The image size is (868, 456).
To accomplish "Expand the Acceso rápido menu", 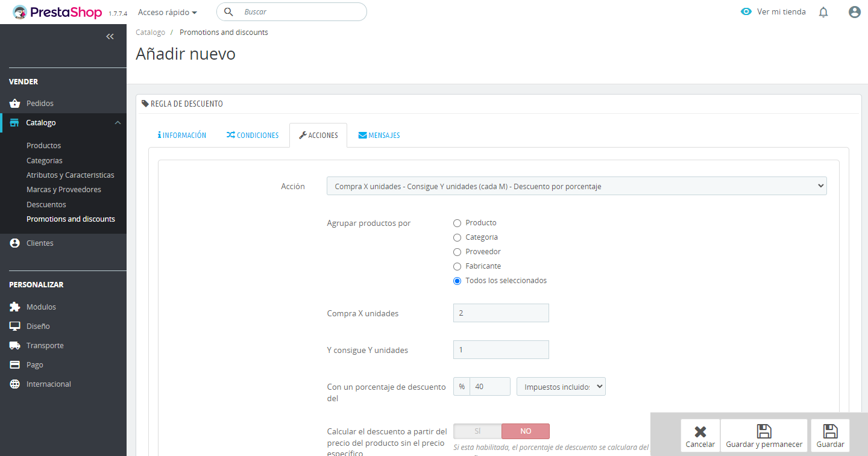I will tap(168, 12).
